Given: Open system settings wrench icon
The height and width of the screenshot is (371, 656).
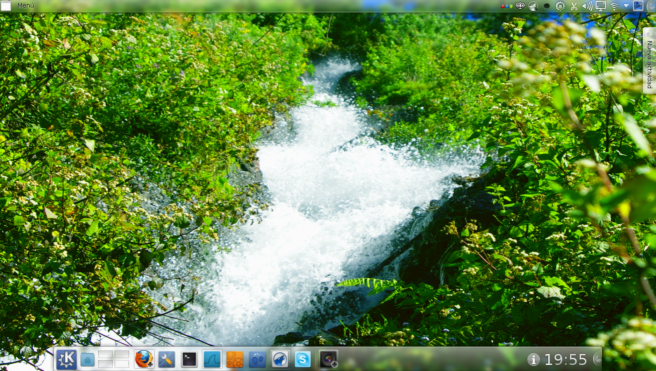Looking at the screenshot, I should click(167, 359).
